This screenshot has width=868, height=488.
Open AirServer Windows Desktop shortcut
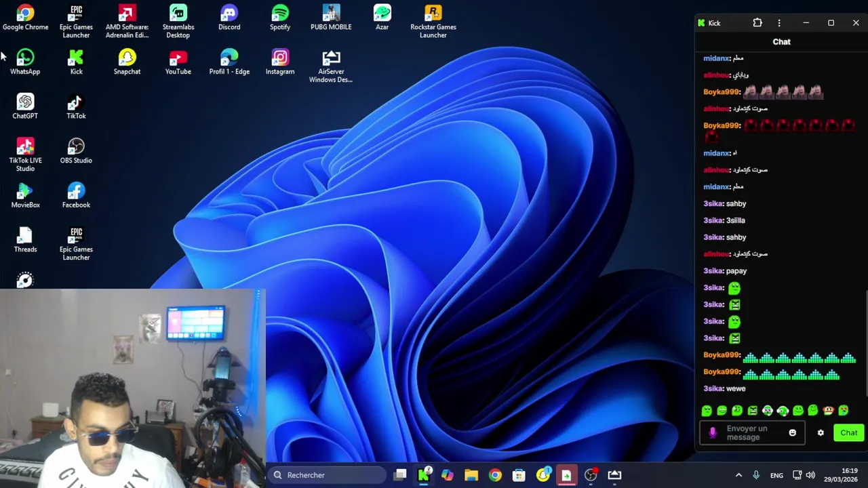click(331, 66)
